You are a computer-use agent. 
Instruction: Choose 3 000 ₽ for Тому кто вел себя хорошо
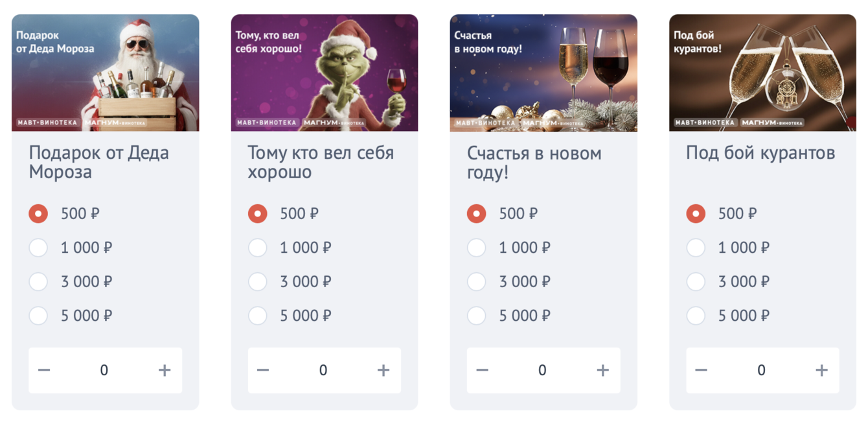point(258,281)
